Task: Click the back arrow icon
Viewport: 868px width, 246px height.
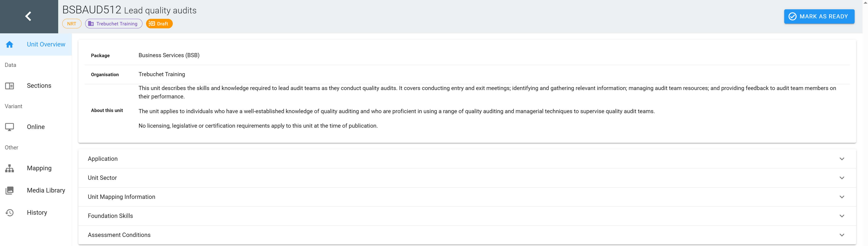Action: pyautogui.click(x=28, y=16)
